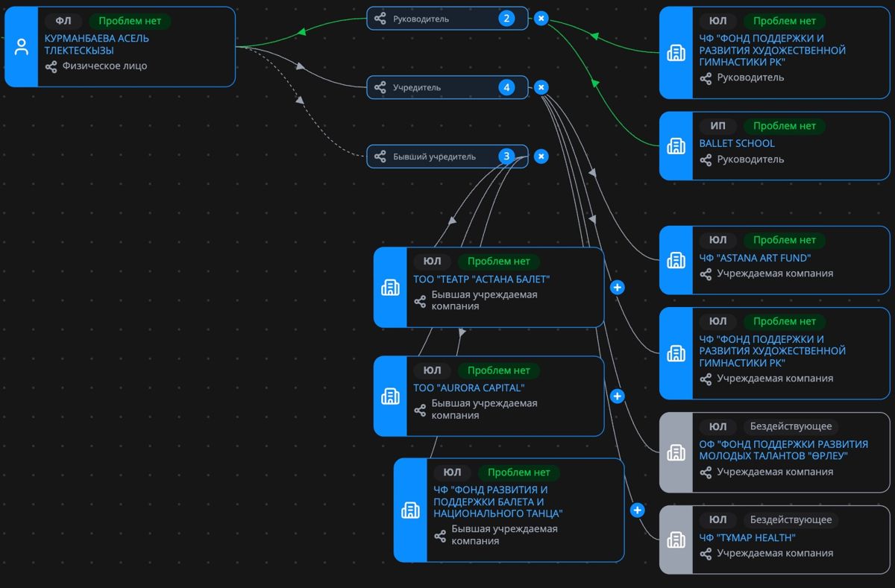Screen dimensions: 895x588
Task: Open ЧФ "ASTANA ART FUND" link
Action: pos(755,258)
